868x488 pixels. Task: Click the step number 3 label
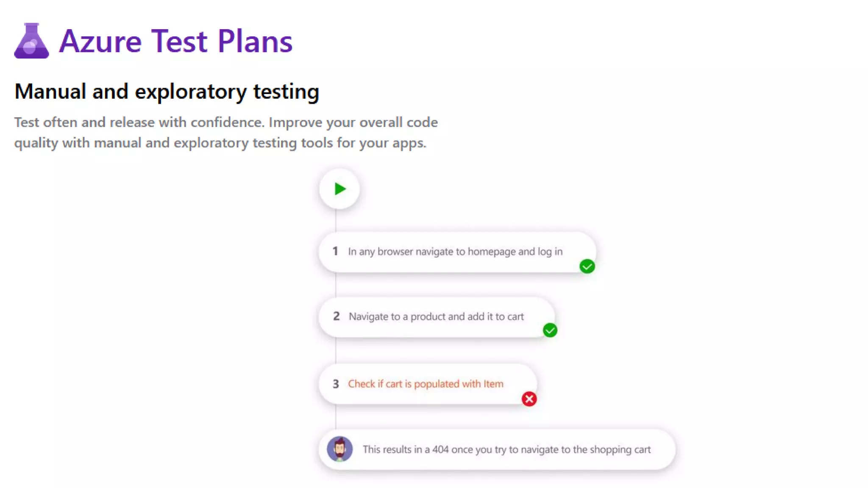tap(336, 384)
